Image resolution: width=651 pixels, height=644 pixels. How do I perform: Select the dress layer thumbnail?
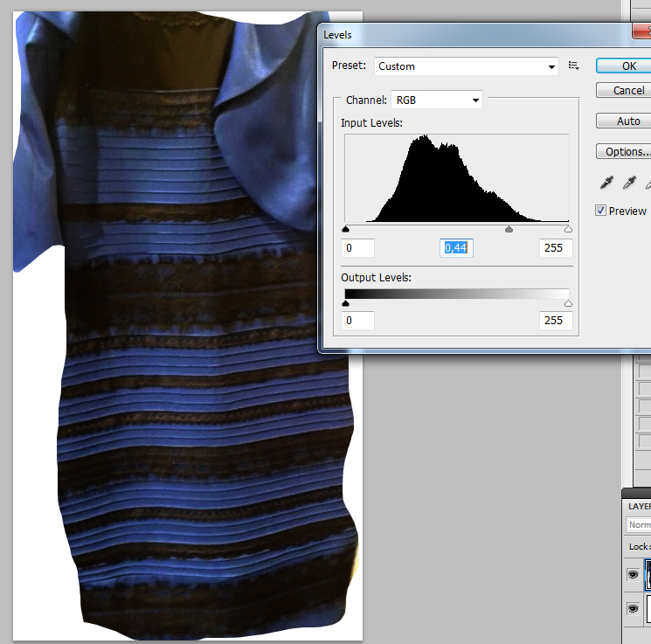[648, 574]
